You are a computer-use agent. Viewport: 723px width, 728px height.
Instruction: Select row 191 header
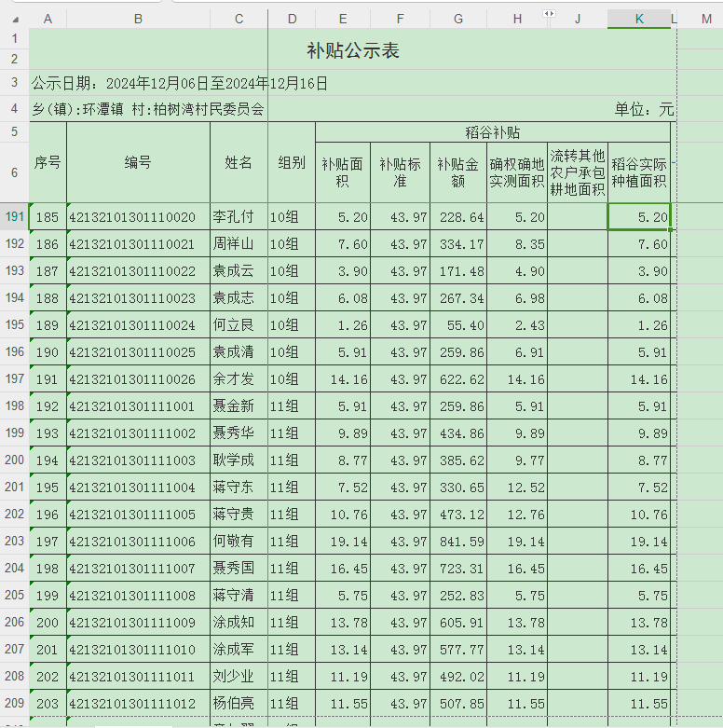click(x=14, y=216)
